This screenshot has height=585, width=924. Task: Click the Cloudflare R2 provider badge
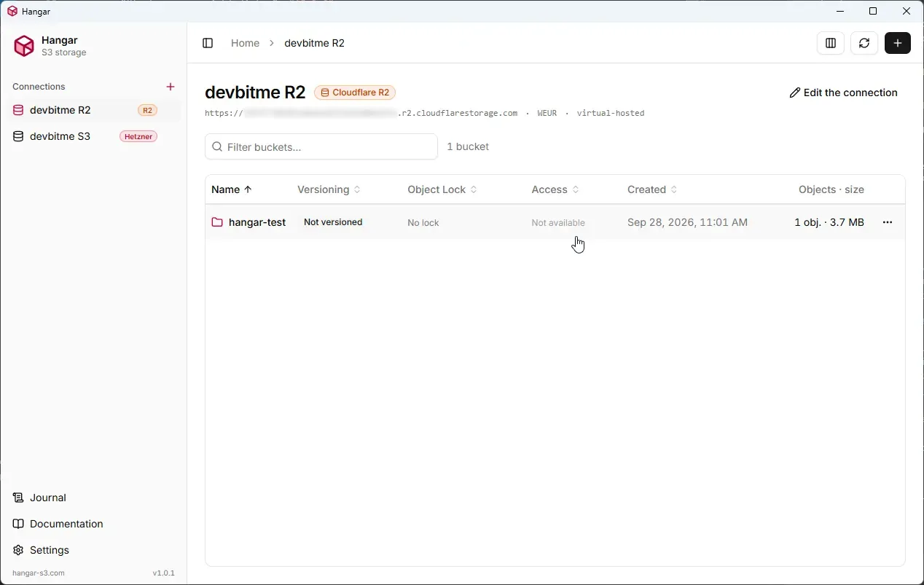click(x=355, y=93)
